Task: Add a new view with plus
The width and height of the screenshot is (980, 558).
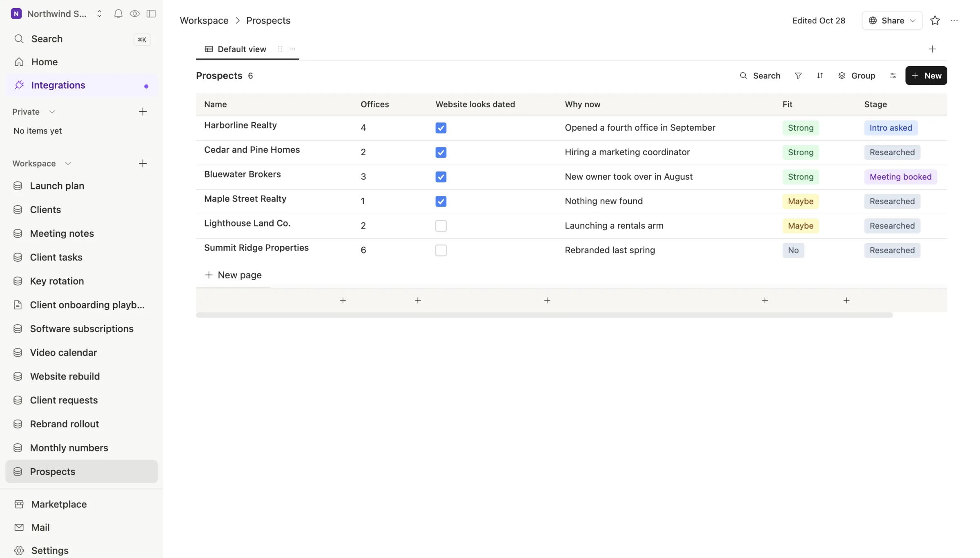Action: (x=932, y=49)
